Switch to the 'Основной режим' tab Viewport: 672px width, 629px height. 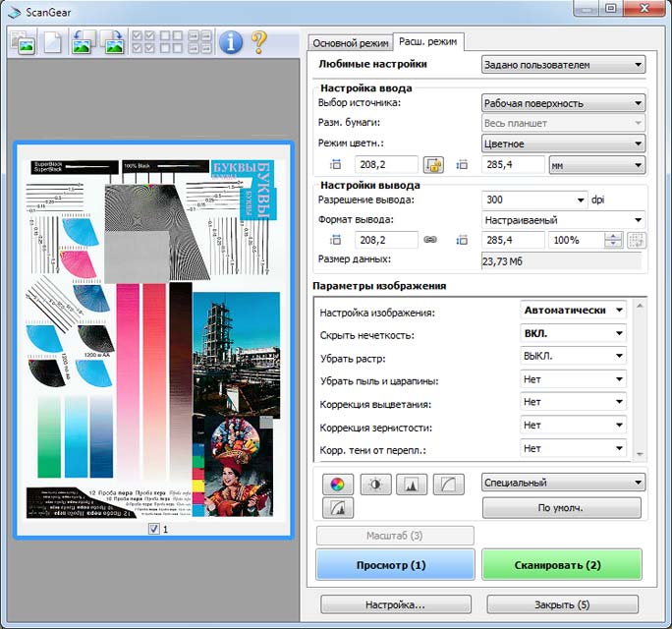pos(350,42)
